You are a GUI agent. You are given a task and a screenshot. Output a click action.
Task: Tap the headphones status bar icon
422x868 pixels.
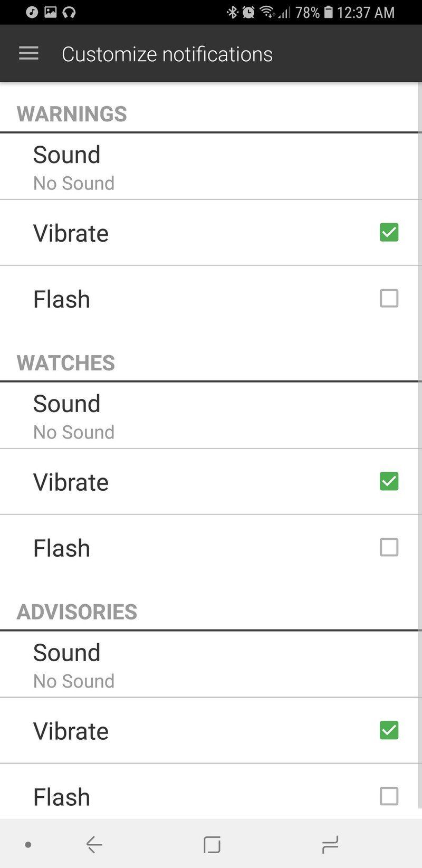(69, 12)
